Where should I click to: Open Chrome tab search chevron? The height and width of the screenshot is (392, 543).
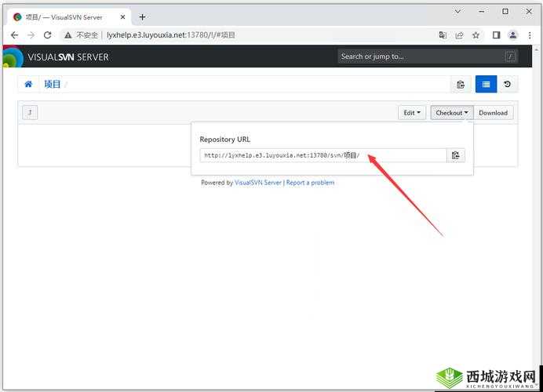click(459, 12)
